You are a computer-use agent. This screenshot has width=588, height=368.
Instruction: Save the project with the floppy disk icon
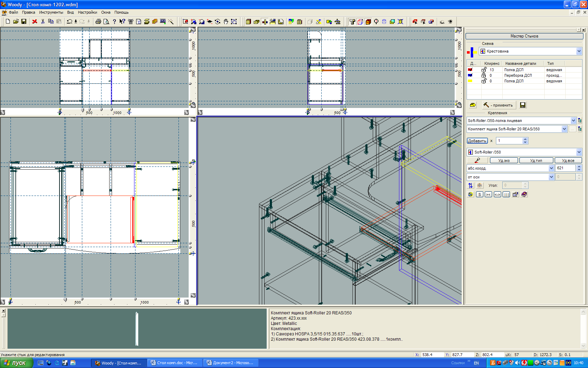click(24, 21)
